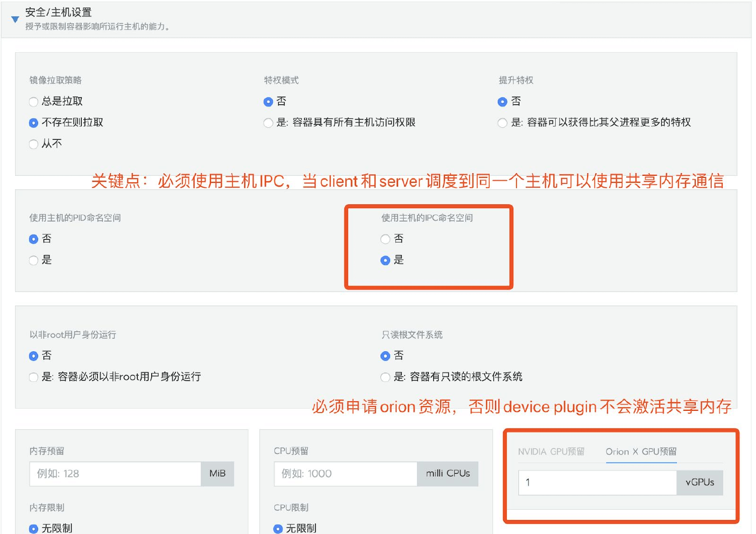Set 特权模式 to 否
The image size is (756, 534).
click(x=268, y=102)
